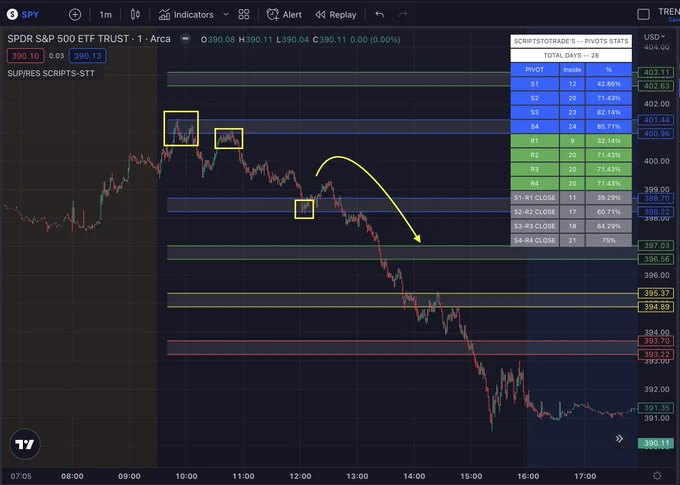Click the yellow 395.37 price label
The image size is (680, 485).
click(656, 293)
